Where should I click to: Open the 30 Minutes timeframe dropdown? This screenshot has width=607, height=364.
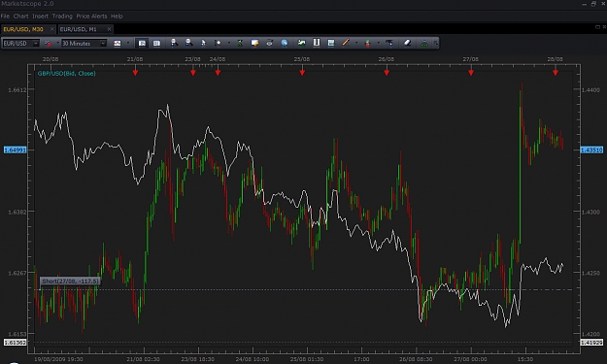point(103,44)
